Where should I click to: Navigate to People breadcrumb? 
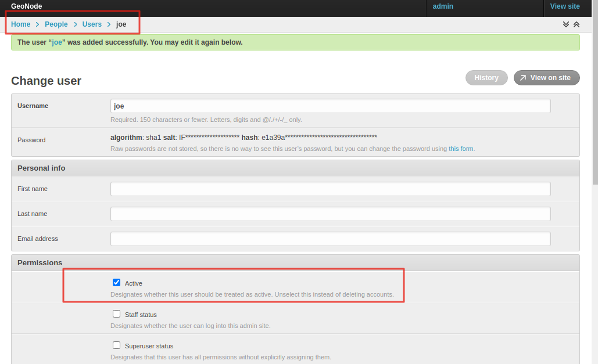[56, 24]
